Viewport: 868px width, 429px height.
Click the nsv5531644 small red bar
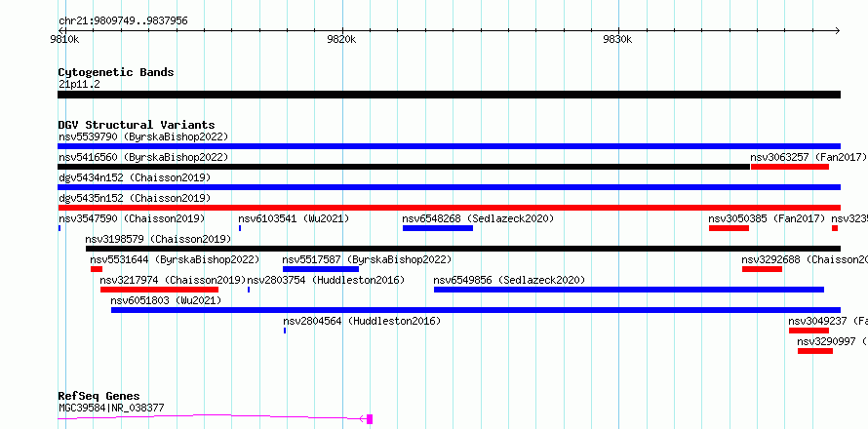(97, 269)
